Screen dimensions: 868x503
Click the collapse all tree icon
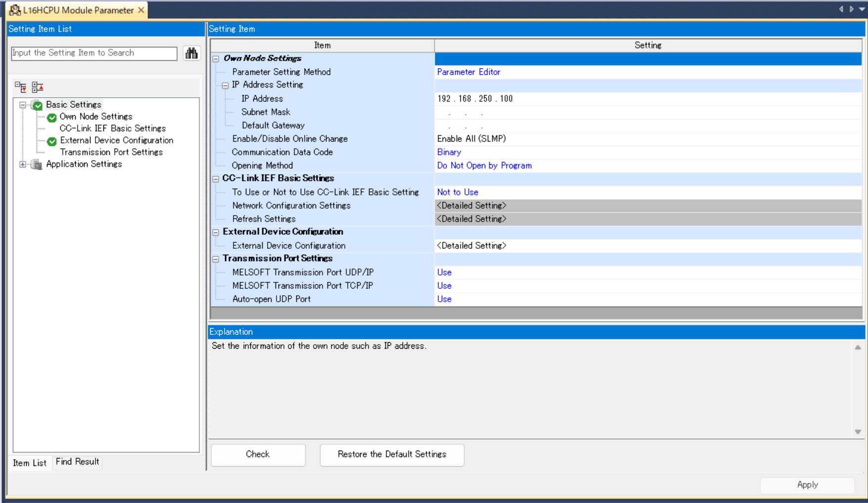(38, 88)
